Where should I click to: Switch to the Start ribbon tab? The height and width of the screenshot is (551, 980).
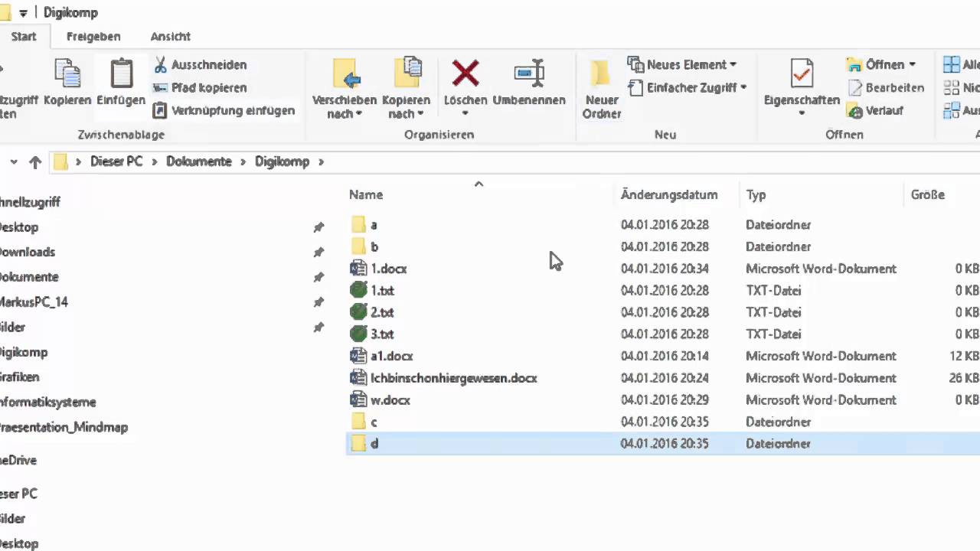23,36
